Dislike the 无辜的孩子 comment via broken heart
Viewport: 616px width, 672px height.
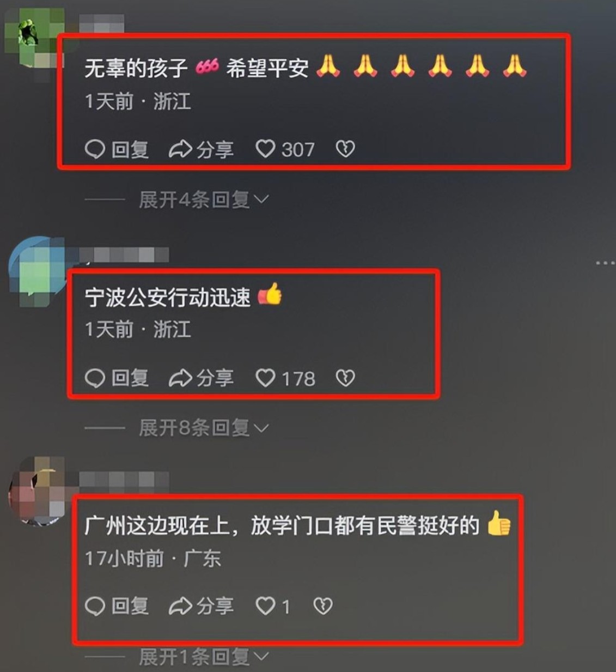[x=345, y=149]
